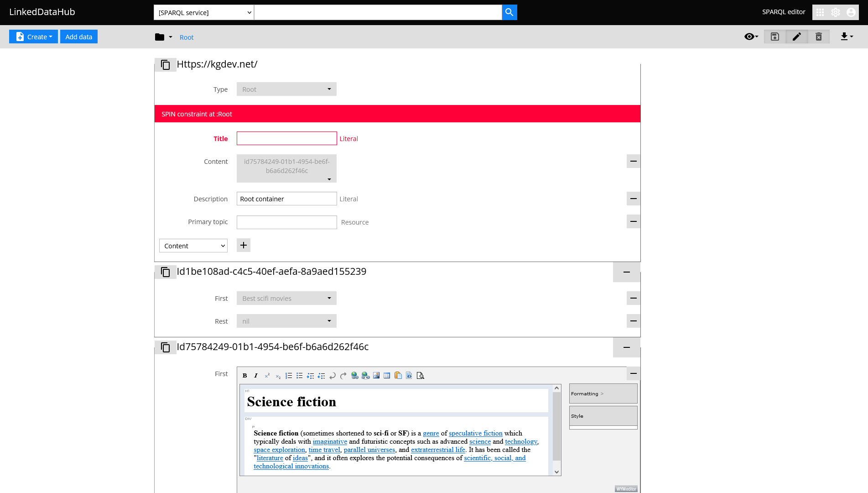Apply bold formatting in the WYMeditor toolbar
This screenshot has width=868, height=493.
coord(245,375)
